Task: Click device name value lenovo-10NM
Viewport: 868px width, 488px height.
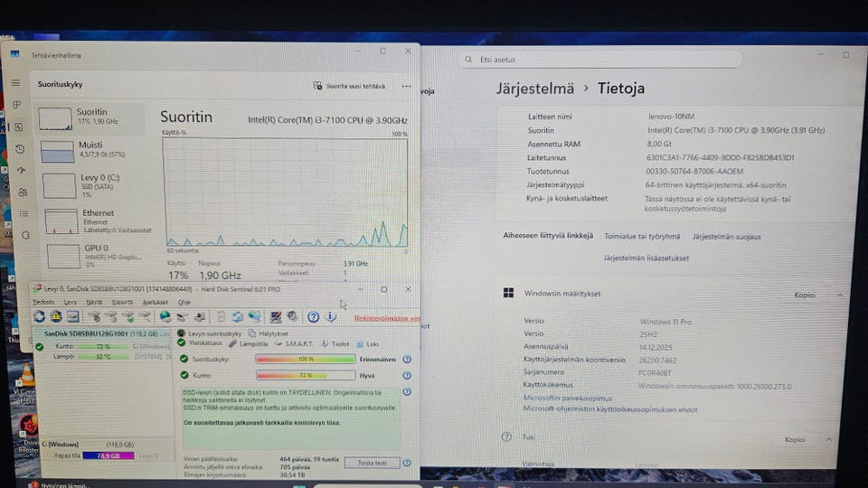Action: pos(671,117)
